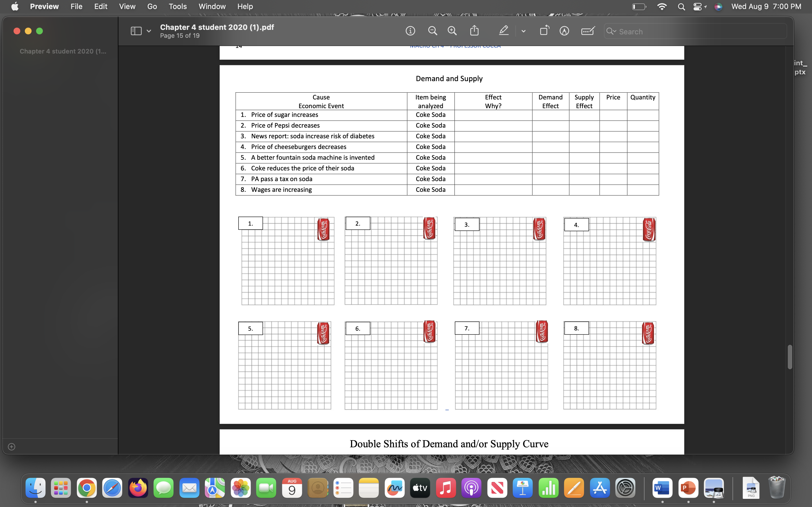Open Spotlight search from the menu bar

click(x=681, y=6)
